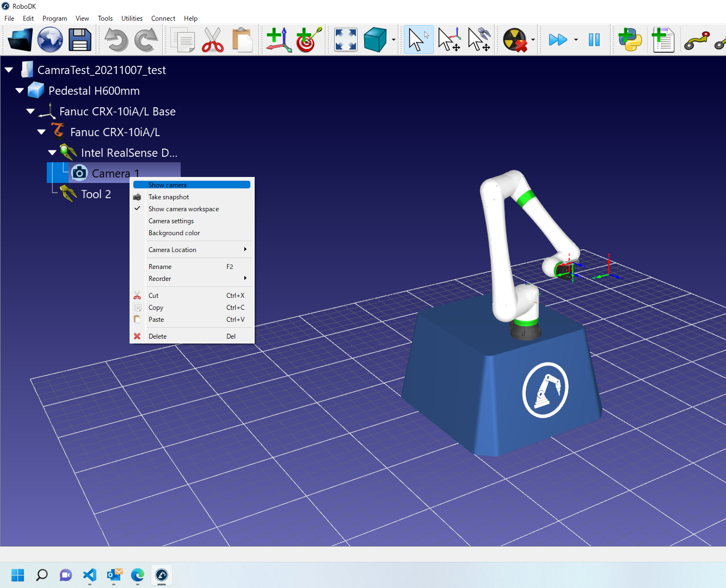The image size is (726, 588).
Task: Click the Check collisions radiation icon
Action: tap(514, 40)
